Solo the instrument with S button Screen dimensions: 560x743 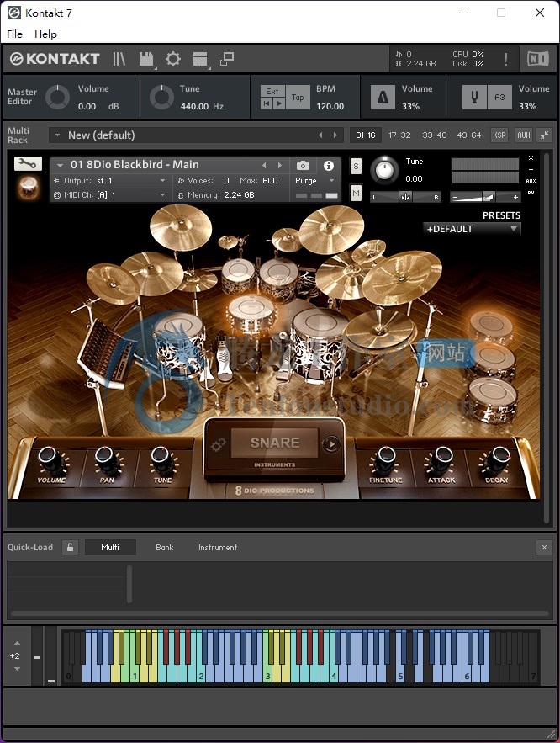pos(356,167)
